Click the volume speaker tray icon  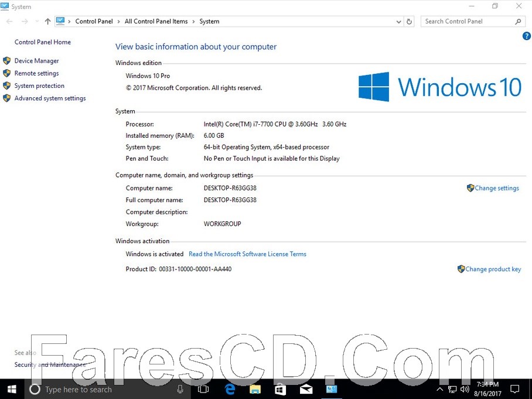pos(465,389)
